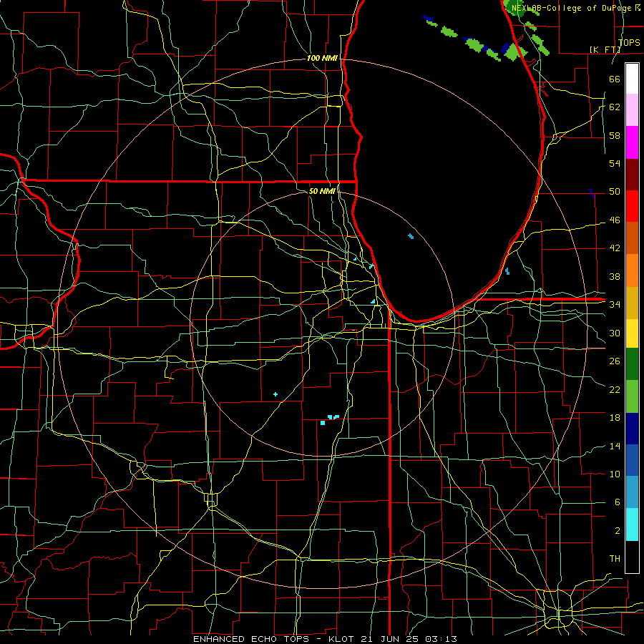Image resolution: width=644 pixels, height=644 pixels.
Task: Choose the navy swatch between 18 and 14
Action: (632, 429)
